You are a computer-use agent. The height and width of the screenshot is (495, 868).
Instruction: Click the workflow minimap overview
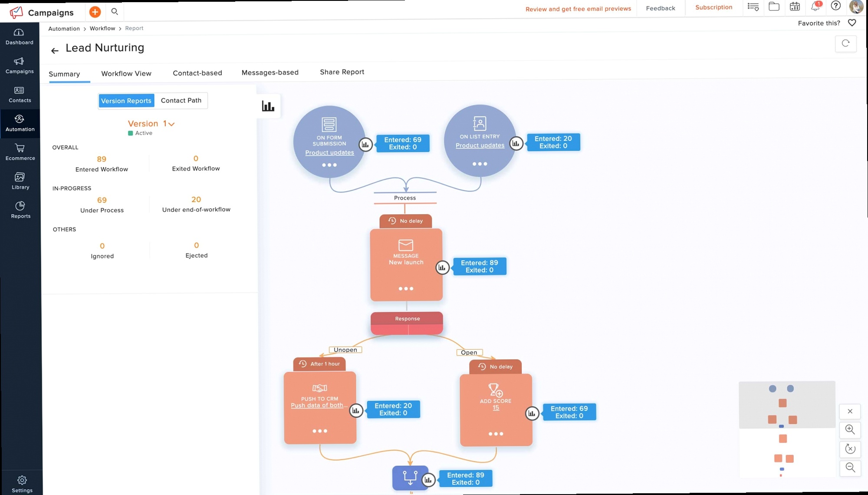click(786, 429)
